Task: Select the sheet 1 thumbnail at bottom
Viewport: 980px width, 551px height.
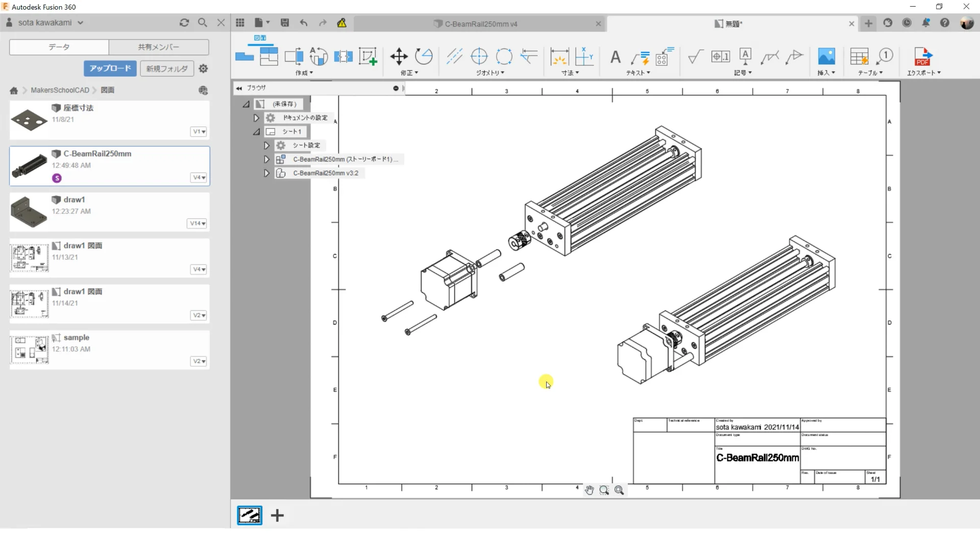Action: tap(250, 515)
